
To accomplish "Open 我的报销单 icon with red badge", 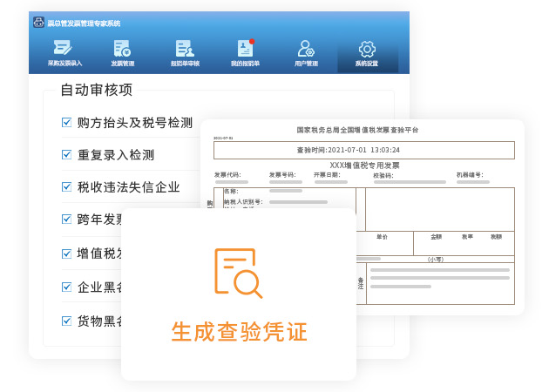I will pos(245,51).
